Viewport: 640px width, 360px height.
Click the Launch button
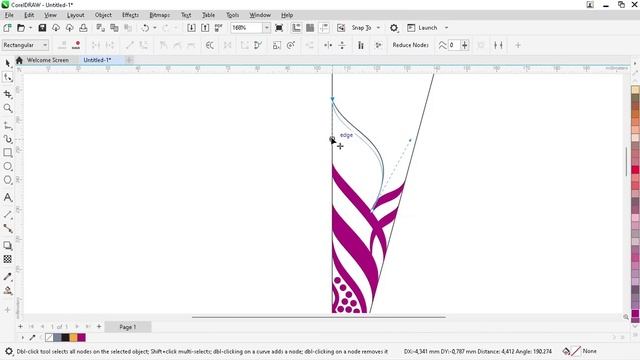(x=422, y=28)
